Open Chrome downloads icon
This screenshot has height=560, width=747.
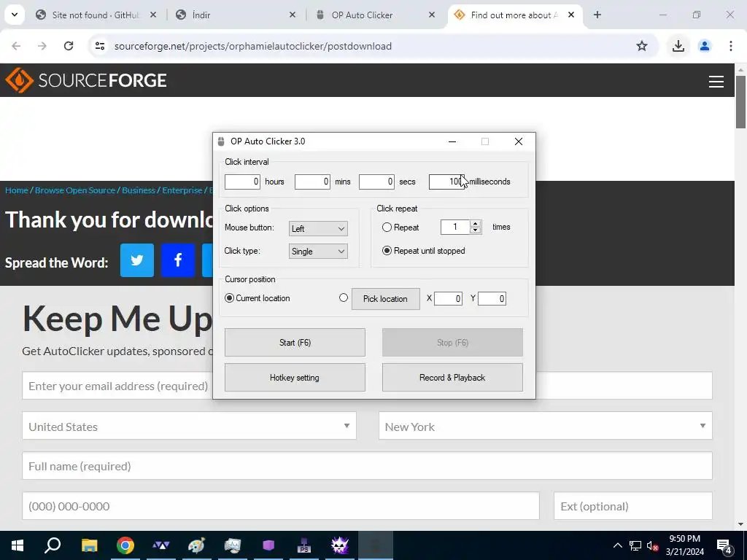point(678,46)
